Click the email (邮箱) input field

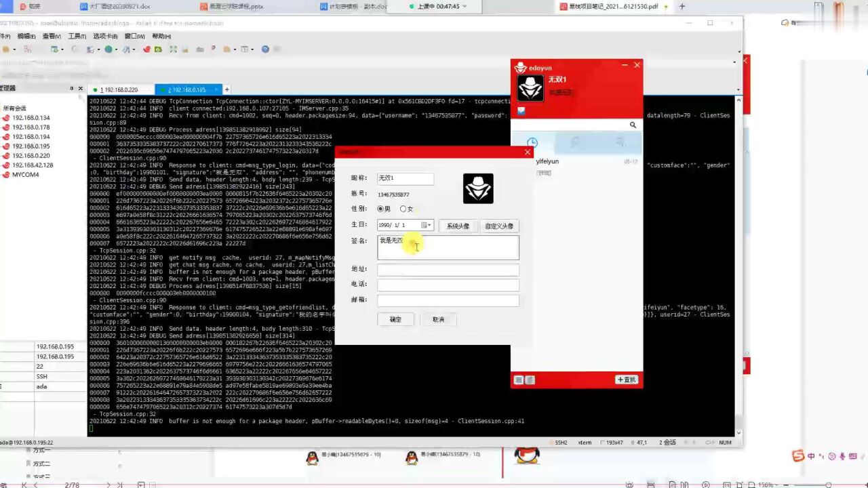pyautogui.click(x=448, y=300)
